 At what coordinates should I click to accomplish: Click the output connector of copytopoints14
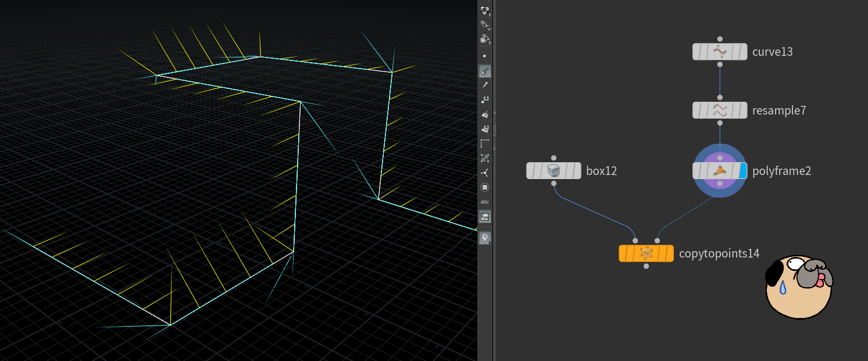[x=646, y=266]
